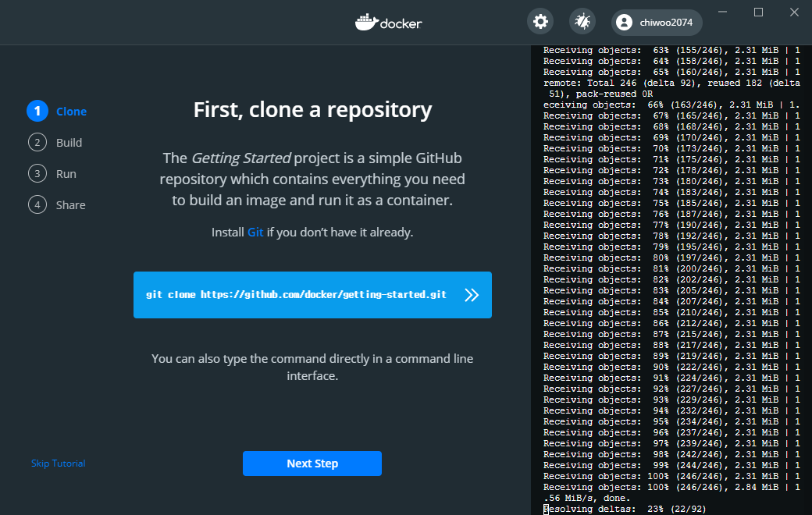
Task: Click the 'Resolving deltas: 23%' terminal line
Action: [625, 510]
